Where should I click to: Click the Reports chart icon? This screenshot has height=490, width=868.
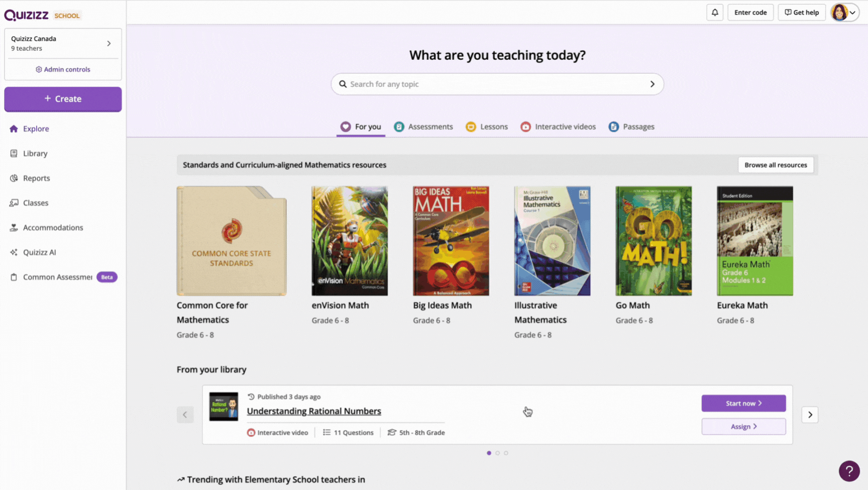[14, 178]
